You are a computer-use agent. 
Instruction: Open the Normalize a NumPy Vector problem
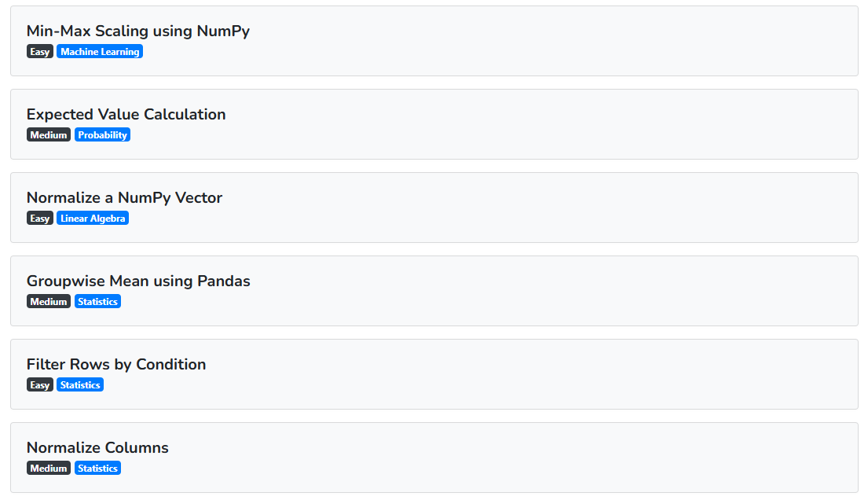coord(124,198)
